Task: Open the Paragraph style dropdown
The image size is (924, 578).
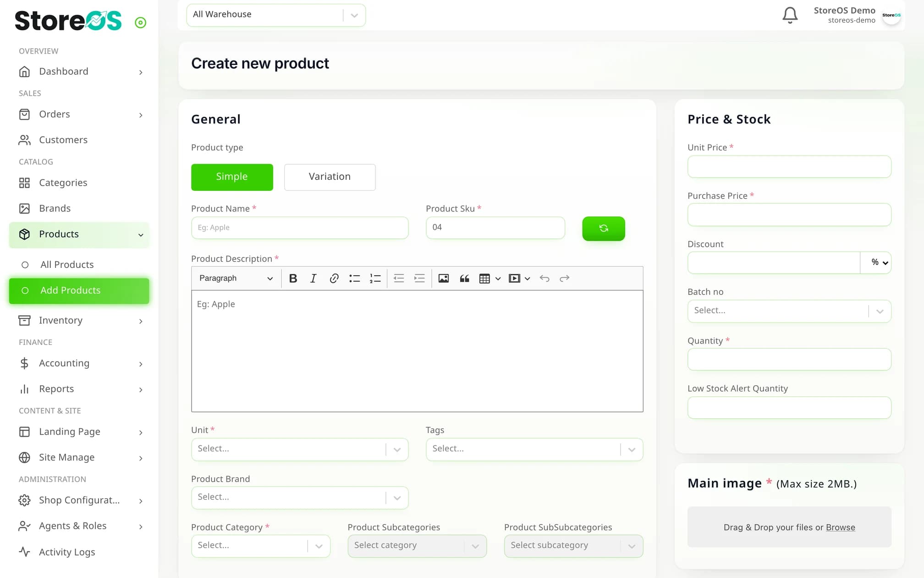Action: click(236, 278)
